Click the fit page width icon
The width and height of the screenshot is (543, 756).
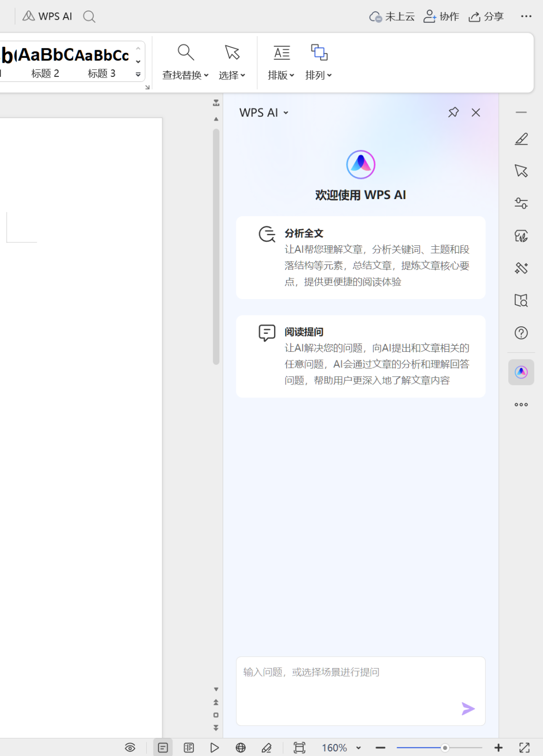point(300,747)
